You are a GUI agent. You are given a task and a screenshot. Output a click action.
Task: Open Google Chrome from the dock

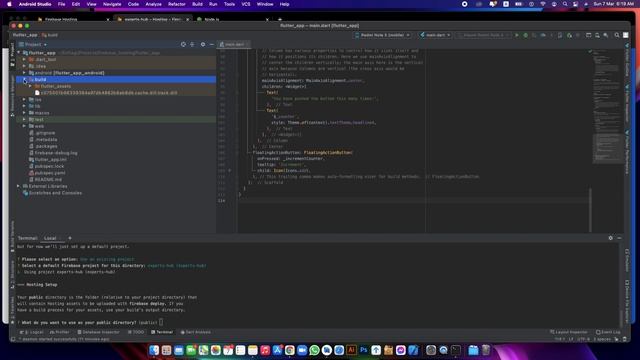tap(289, 350)
